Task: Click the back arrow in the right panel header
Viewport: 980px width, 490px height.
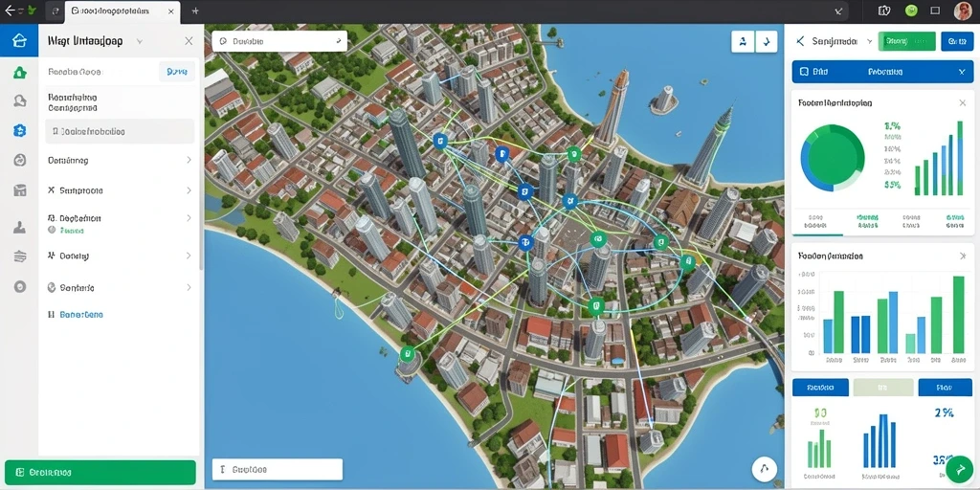Action: coord(800,41)
